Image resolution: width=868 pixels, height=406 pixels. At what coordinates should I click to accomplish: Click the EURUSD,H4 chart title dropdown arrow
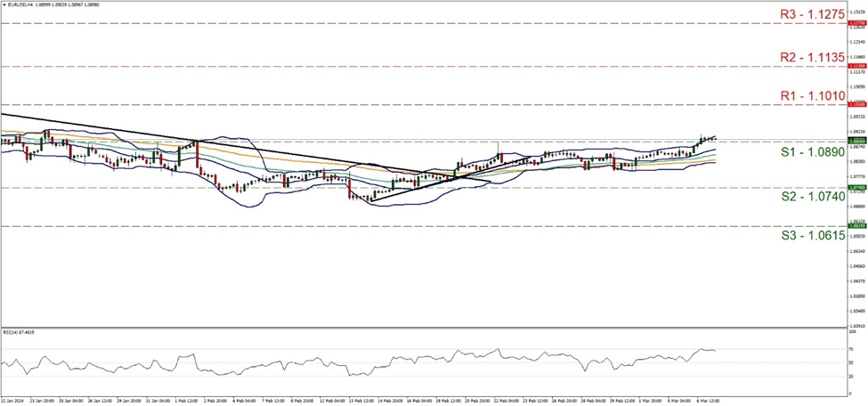click(x=4, y=4)
